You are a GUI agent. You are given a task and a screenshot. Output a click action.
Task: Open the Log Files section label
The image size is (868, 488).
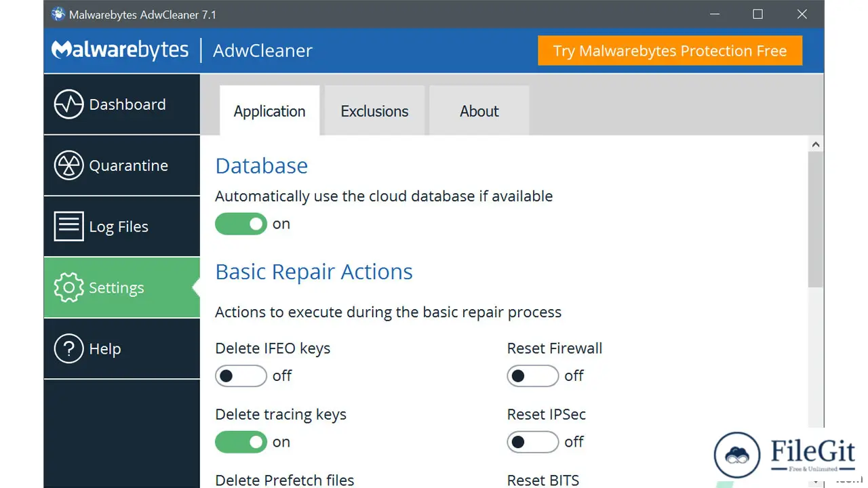[119, 226]
